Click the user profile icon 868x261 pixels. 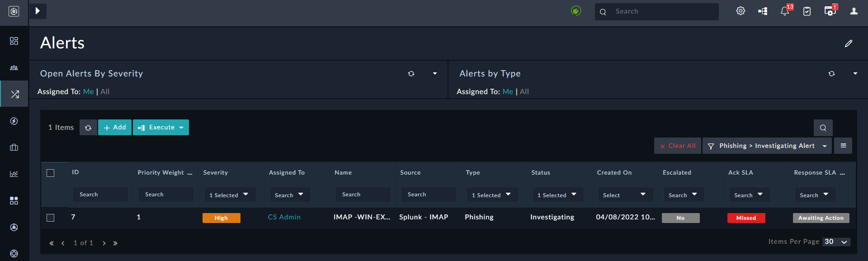tap(854, 11)
